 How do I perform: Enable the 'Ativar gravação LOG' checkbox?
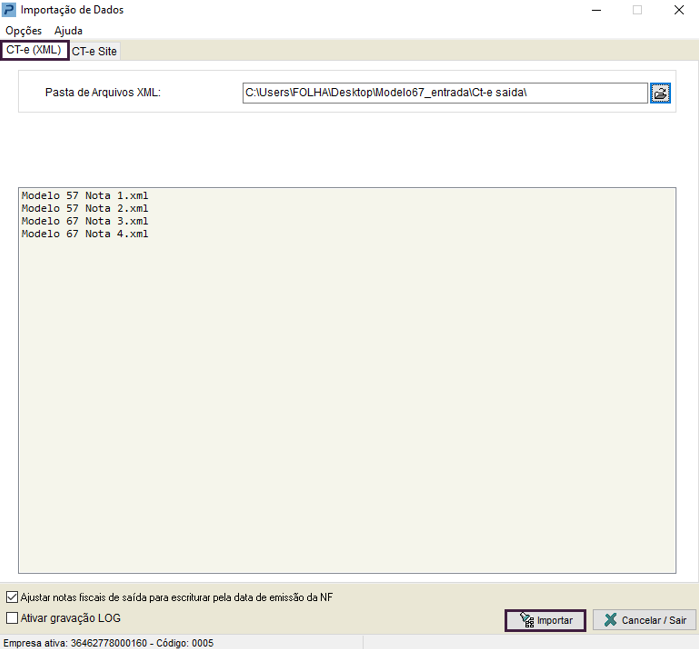12,618
